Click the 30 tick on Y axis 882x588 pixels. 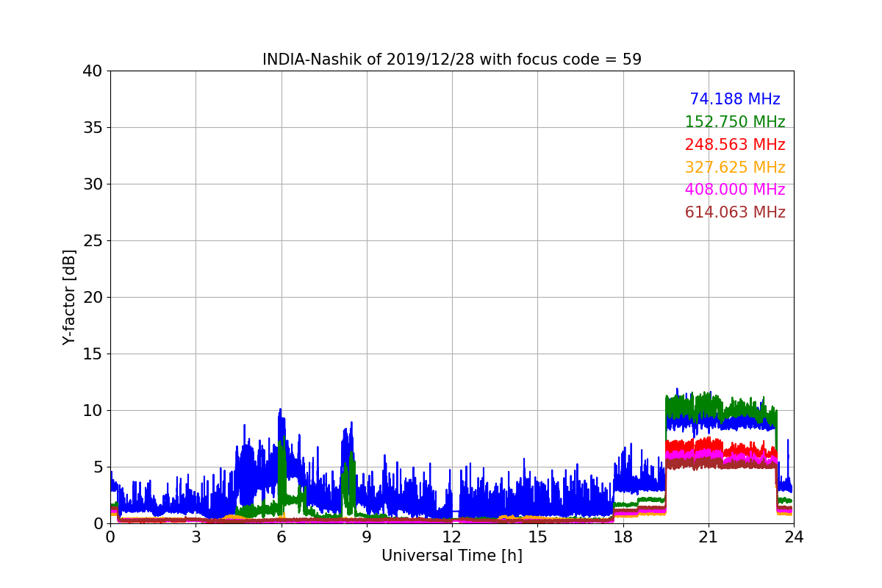[93, 184]
